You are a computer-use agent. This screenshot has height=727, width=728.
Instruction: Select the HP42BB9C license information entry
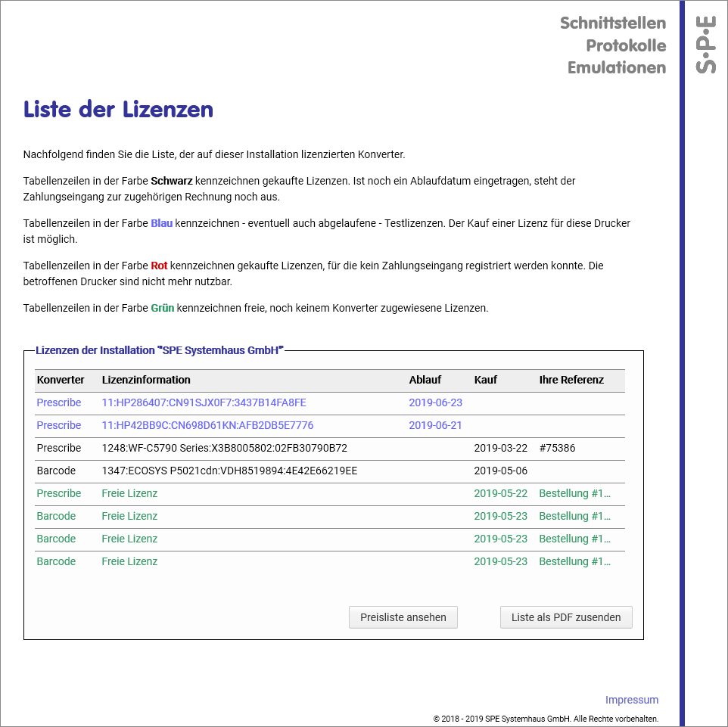pyautogui.click(x=207, y=425)
